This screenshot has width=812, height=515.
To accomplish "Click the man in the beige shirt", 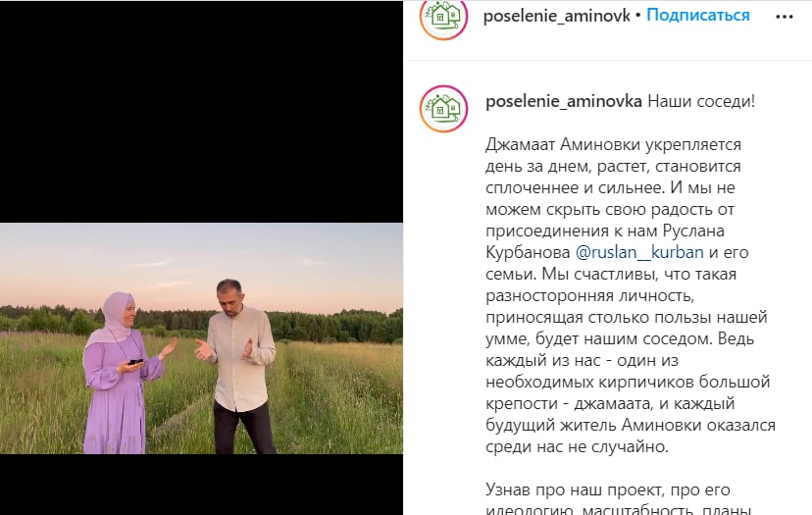I will (x=237, y=367).
